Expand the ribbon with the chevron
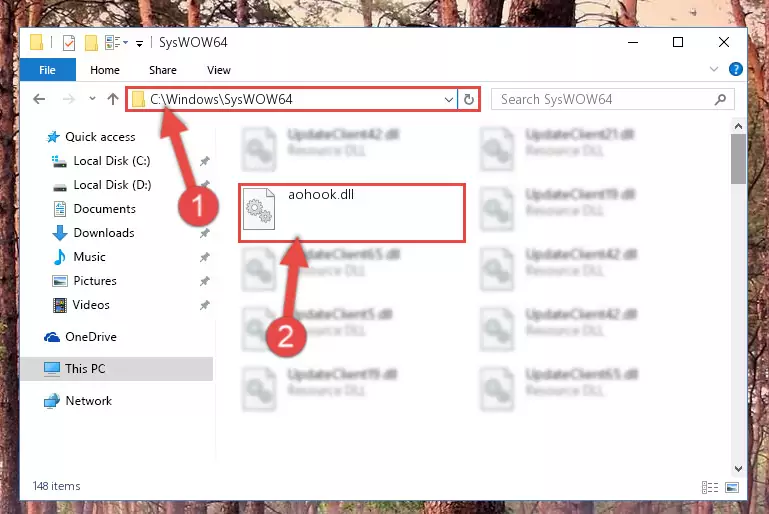Screen dimensions: 769x514 (714, 69)
